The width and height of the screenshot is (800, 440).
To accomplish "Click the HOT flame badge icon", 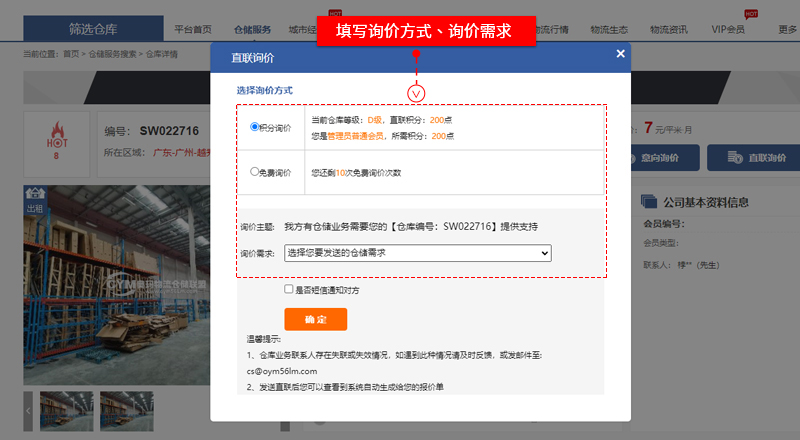I will pyautogui.click(x=56, y=139).
